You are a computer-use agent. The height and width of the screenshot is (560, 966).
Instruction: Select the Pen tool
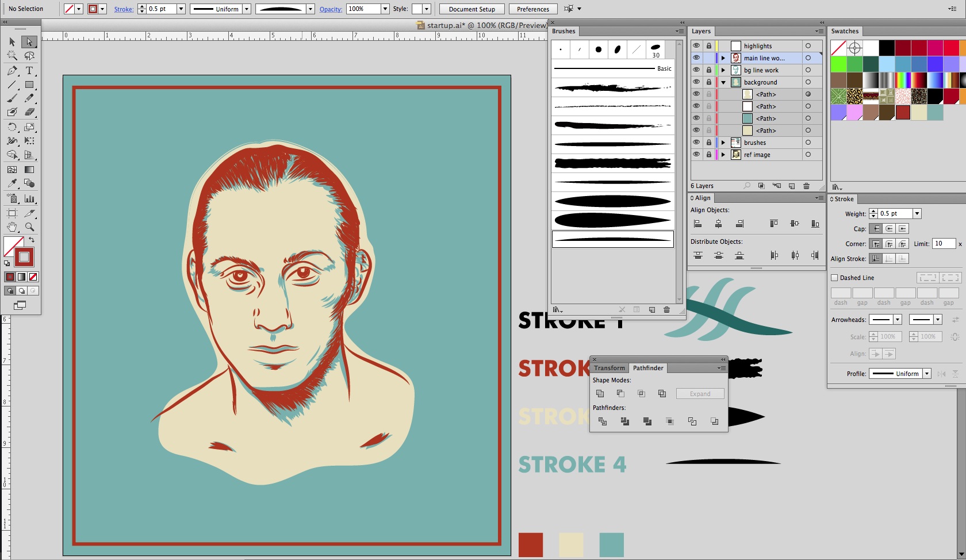[x=12, y=71]
